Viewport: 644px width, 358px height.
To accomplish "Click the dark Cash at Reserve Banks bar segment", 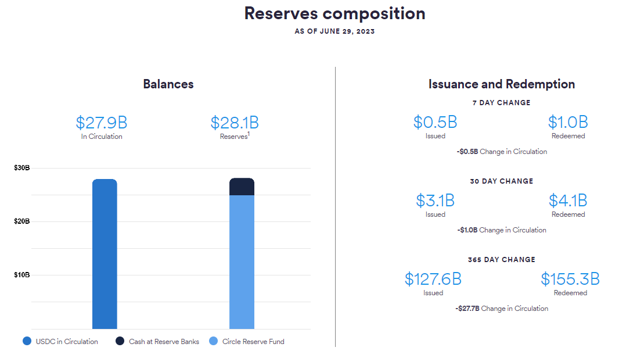I will [x=242, y=187].
